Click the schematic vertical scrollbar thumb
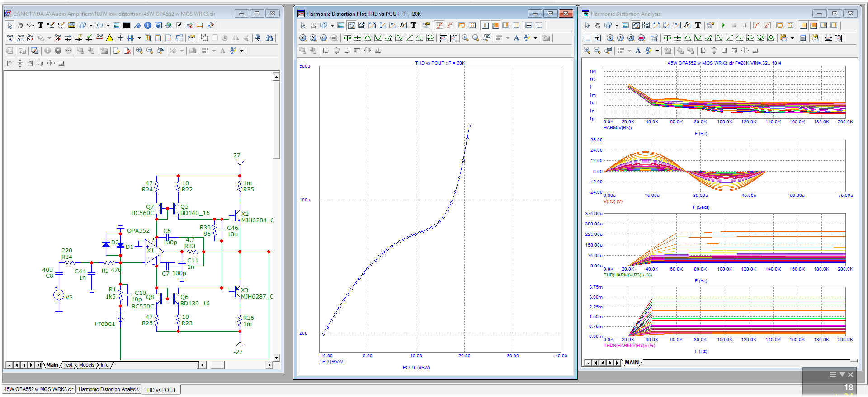Screen dimensions: 868x397 [x=276, y=120]
